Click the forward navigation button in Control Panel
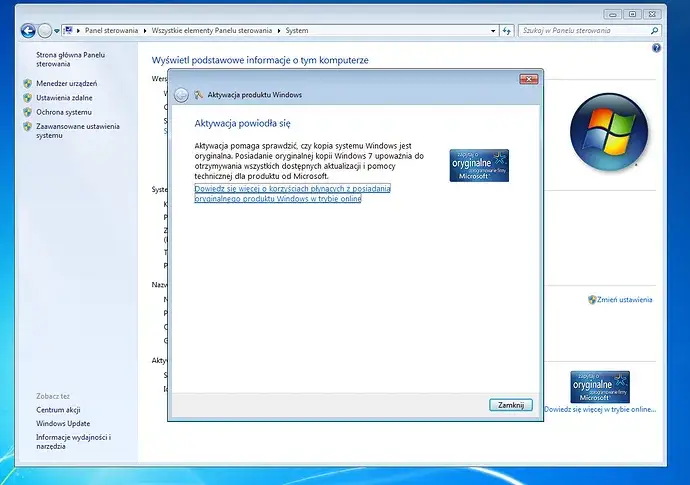Viewport: 690px width, 485px height. click(x=45, y=31)
